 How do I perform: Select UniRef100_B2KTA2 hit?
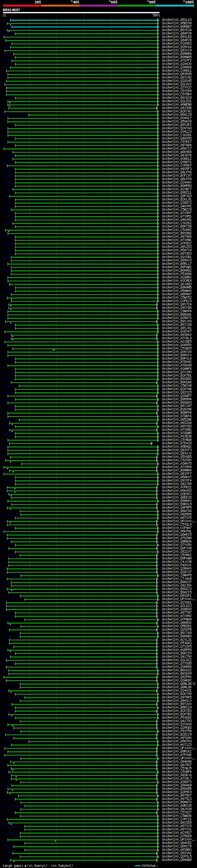pyautogui.click(x=177, y=111)
